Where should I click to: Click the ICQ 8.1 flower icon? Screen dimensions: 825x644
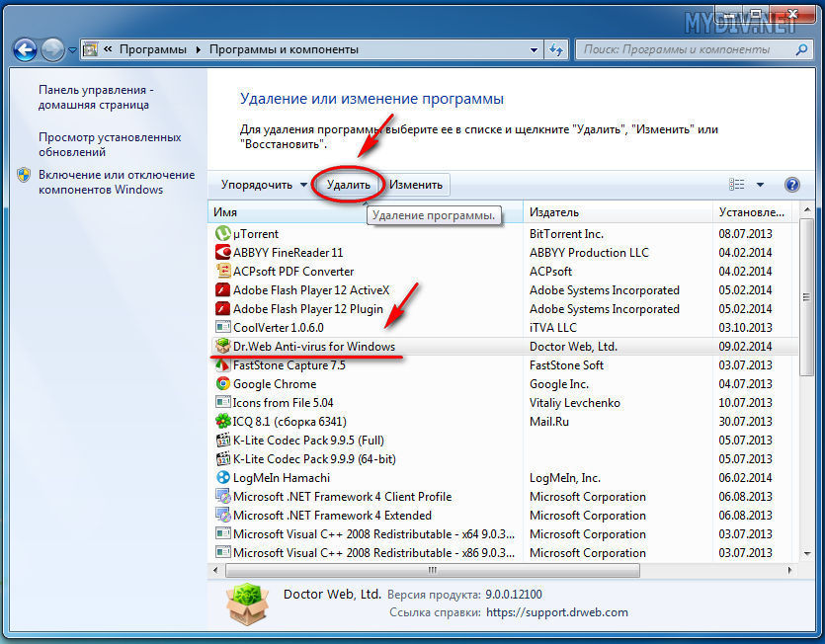[223, 421]
